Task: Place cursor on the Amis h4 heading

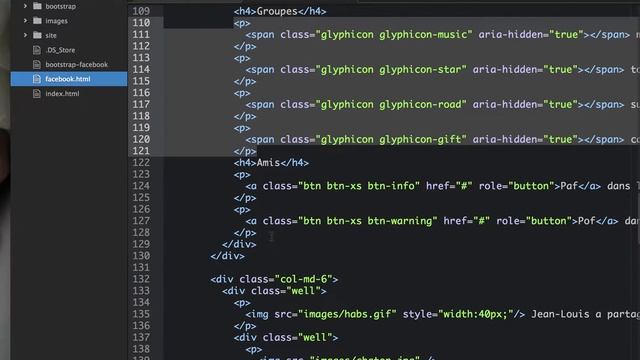Action: click(271, 163)
